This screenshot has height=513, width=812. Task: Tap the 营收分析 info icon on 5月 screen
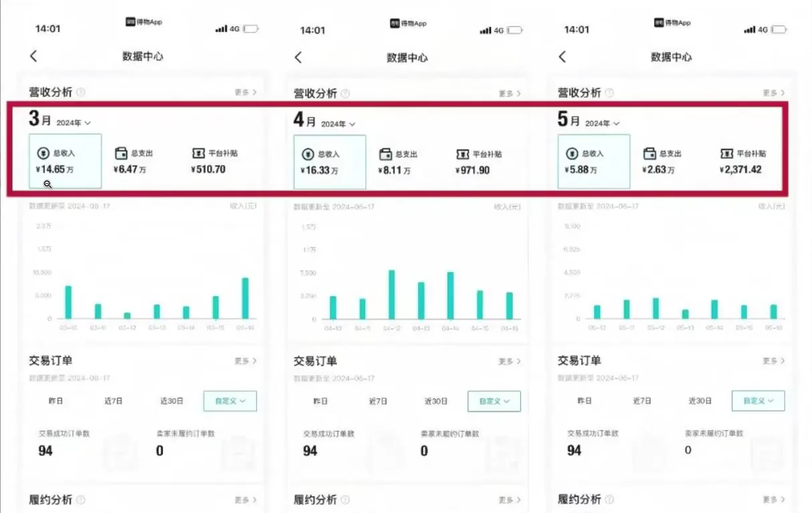[x=609, y=93]
